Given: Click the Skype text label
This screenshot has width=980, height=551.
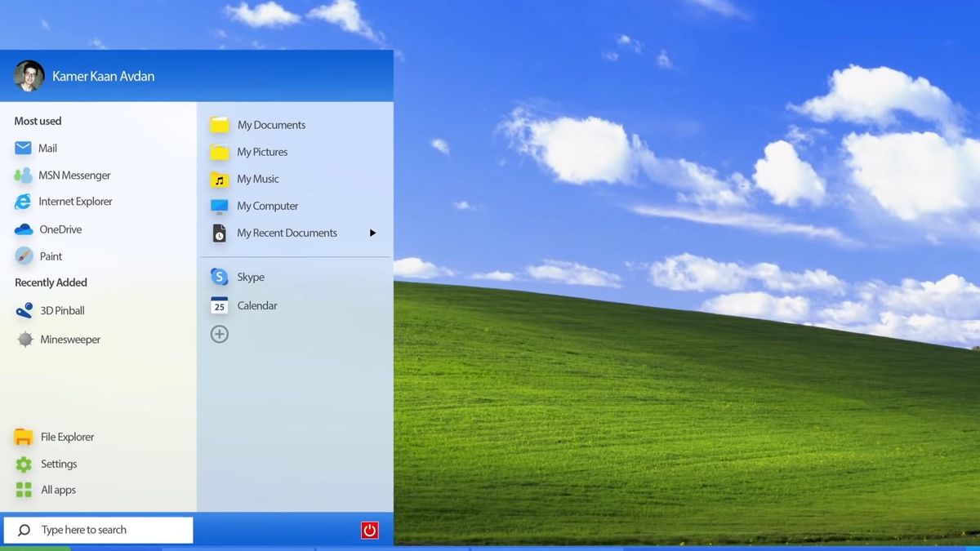Looking at the screenshot, I should (x=251, y=278).
